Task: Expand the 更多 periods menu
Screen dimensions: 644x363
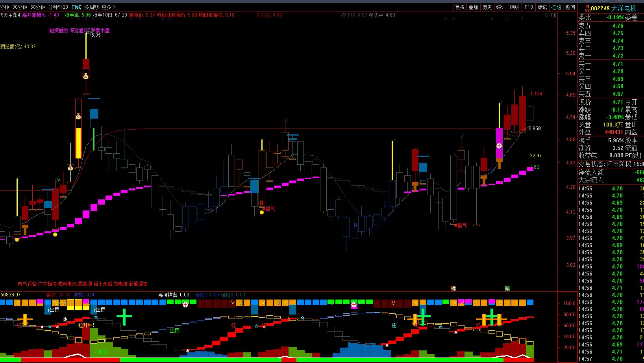Action: (109, 7)
